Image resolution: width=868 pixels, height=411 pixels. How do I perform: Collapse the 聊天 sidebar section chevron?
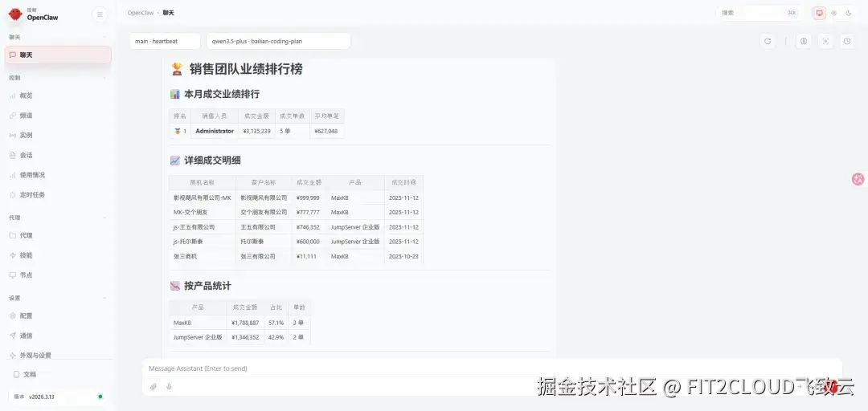[x=104, y=37]
